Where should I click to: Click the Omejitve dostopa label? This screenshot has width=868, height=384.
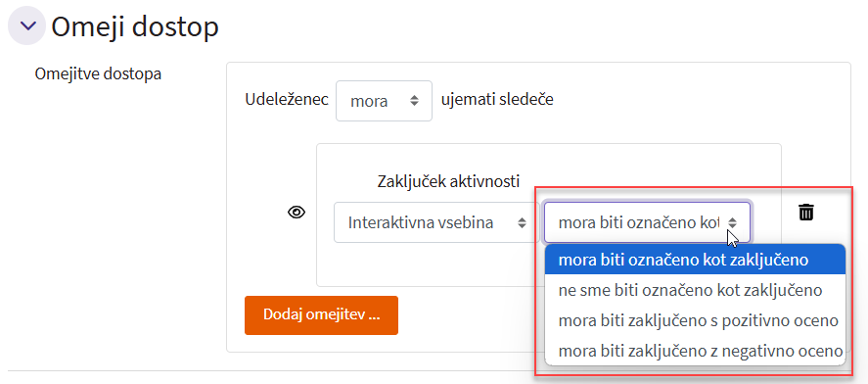coord(98,73)
